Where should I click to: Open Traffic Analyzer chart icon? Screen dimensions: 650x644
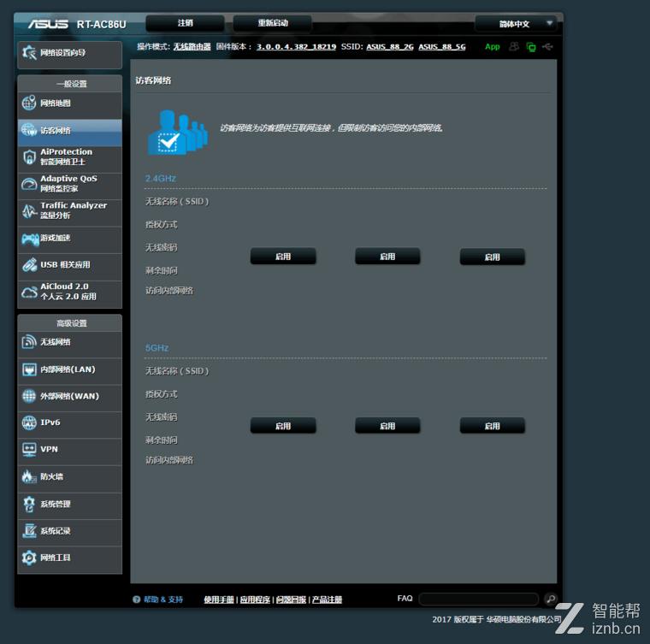point(29,211)
